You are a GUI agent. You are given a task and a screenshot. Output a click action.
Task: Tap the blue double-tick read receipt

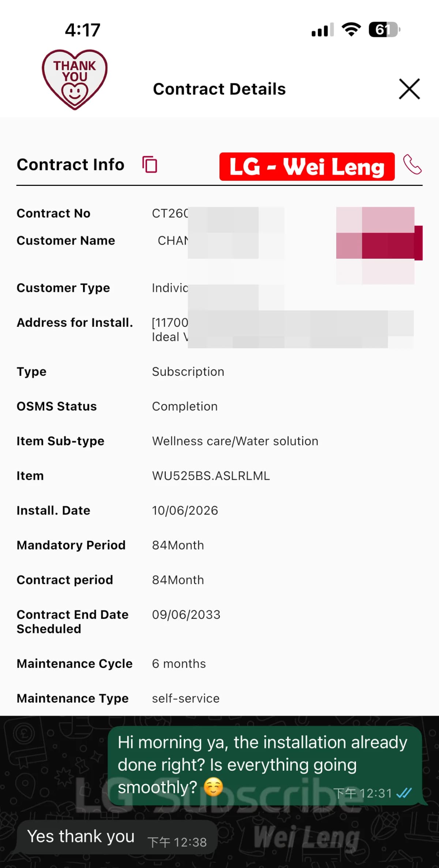[404, 793]
